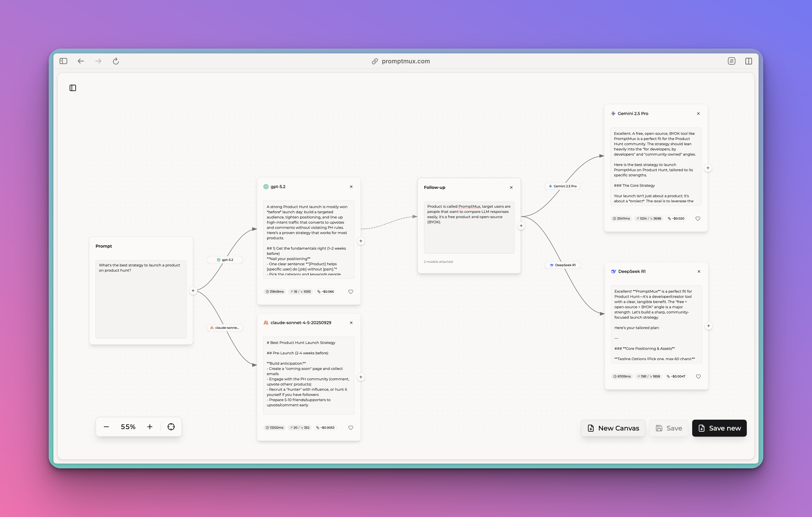Click the plus handle beside the Gemini 2.5 Pro card

(708, 168)
